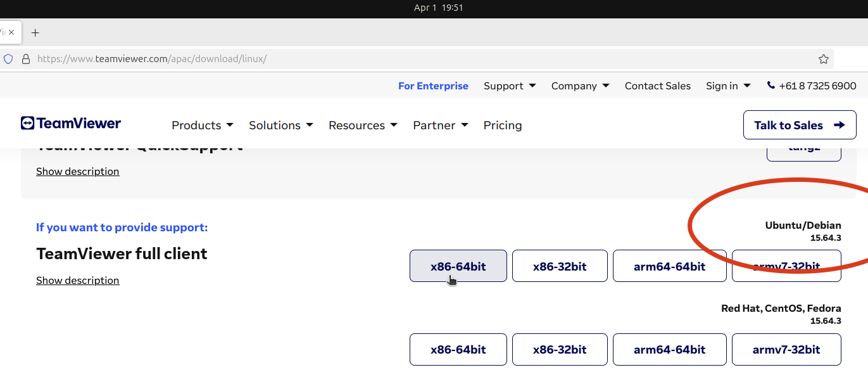The width and height of the screenshot is (868, 384).
Task: Open the Pricing page
Action: [x=503, y=125]
